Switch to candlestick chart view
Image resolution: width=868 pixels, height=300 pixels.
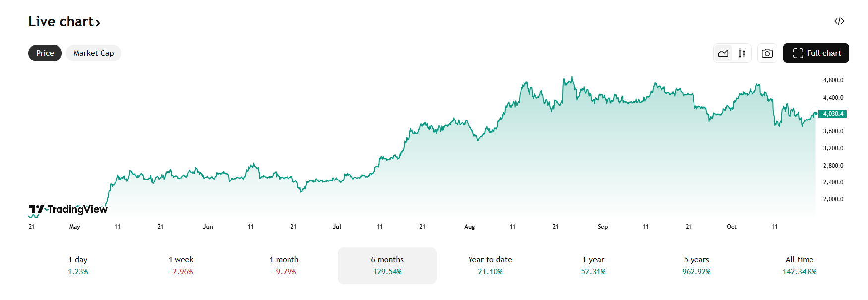click(x=742, y=53)
